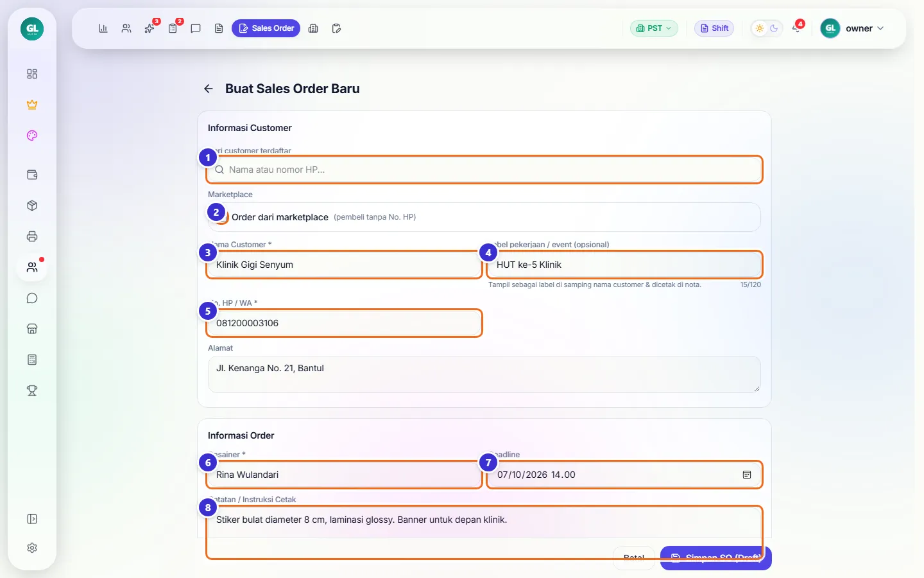Open the people icon in top toolbar
Image resolution: width=924 pixels, height=578 pixels.
pos(126,28)
